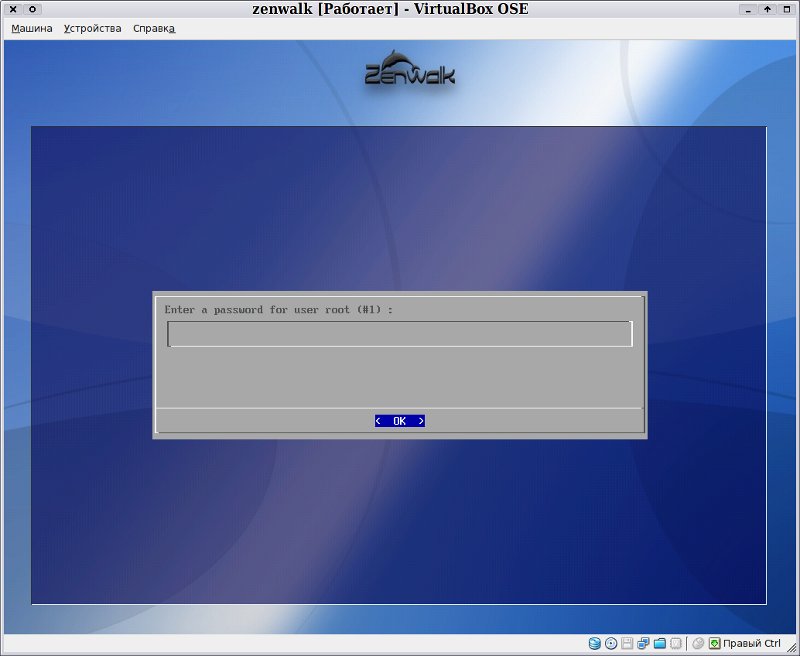
Task: Click the VirtualBox OSE window title bar
Action: click(x=390, y=9)
